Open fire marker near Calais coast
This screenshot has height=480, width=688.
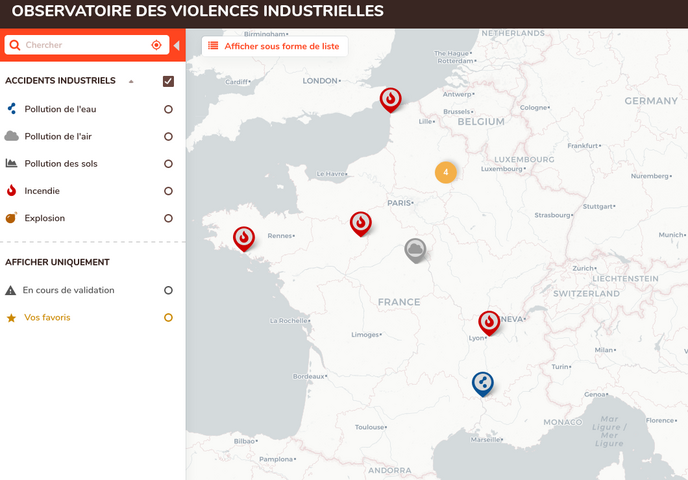pos(391,100)
